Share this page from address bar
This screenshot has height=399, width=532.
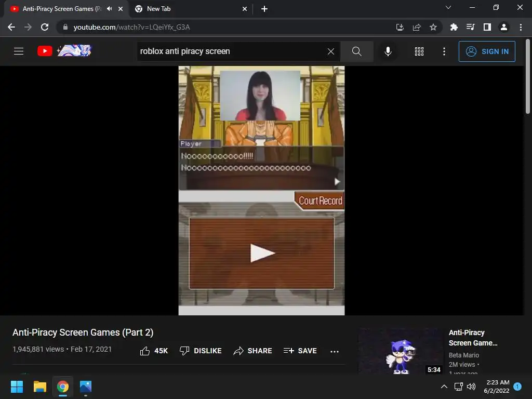coord(417,27)
